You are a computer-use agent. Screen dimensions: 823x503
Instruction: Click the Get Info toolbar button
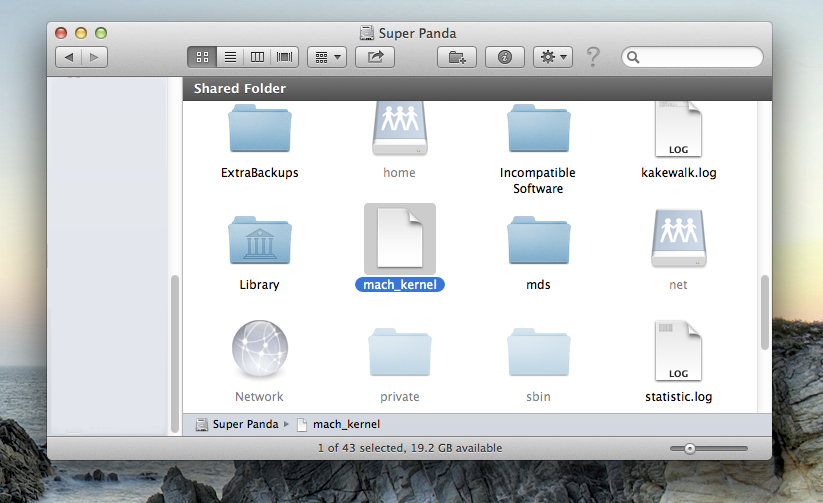pyautogui.click(x=504, y=57)
